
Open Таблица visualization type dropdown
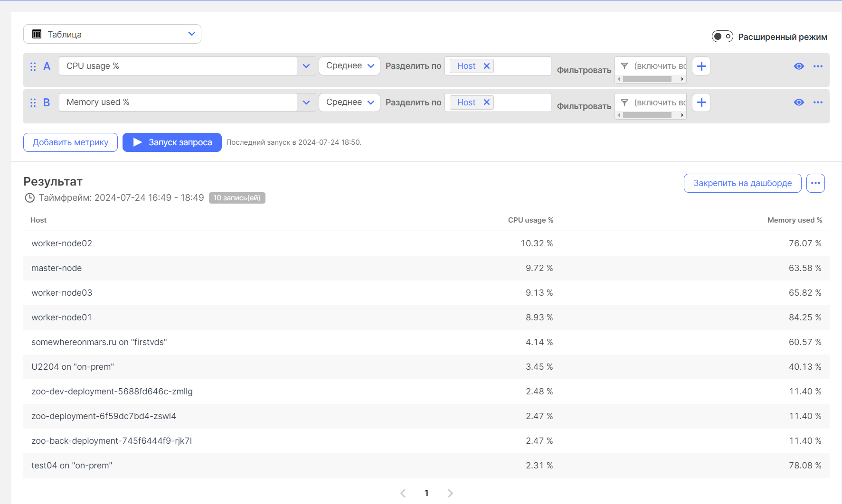coord(112,34)
